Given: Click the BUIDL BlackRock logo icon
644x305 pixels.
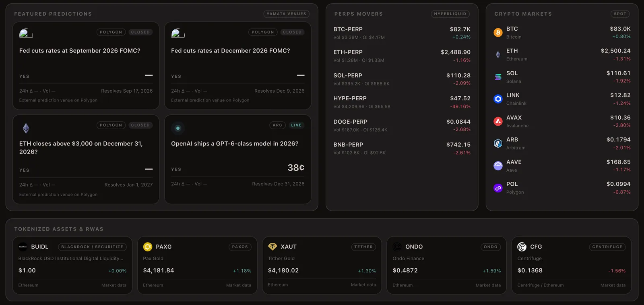Looking at the screenshot, I should tap(23, 247).
